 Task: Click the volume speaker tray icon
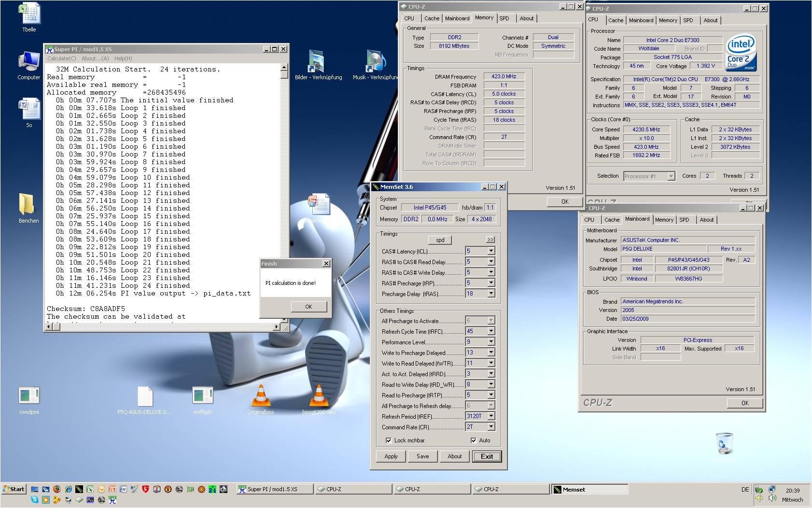(772, 498)
